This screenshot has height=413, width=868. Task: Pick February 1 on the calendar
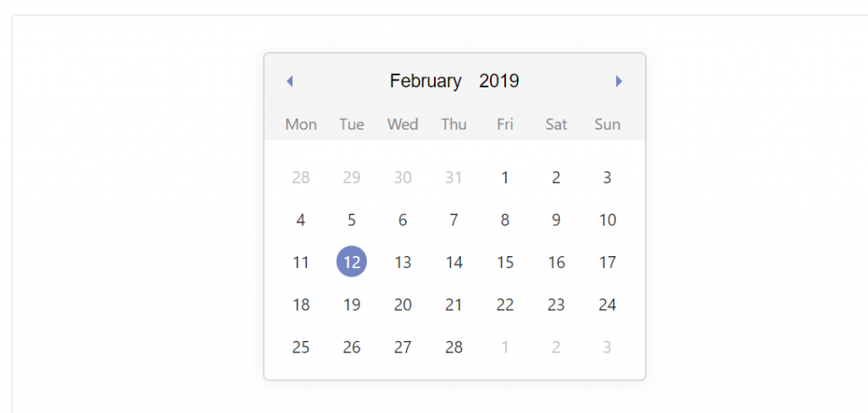click(505, 177)
